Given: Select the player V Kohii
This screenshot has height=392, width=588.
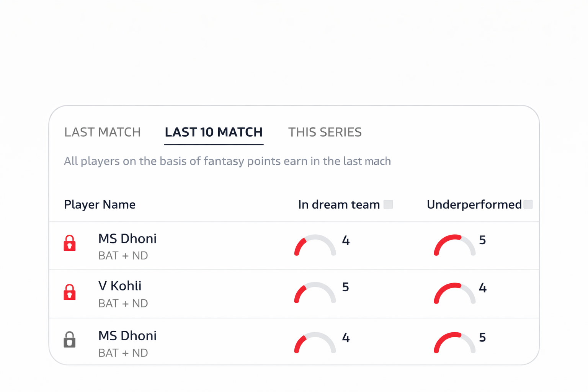Looking at the screenshot, I should pos(119,286).
